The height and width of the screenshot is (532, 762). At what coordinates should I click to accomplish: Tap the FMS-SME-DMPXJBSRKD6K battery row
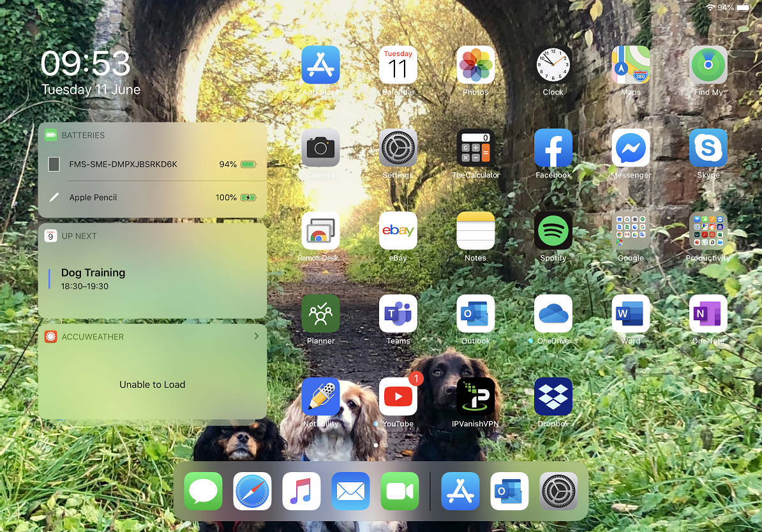coord(153,164)
